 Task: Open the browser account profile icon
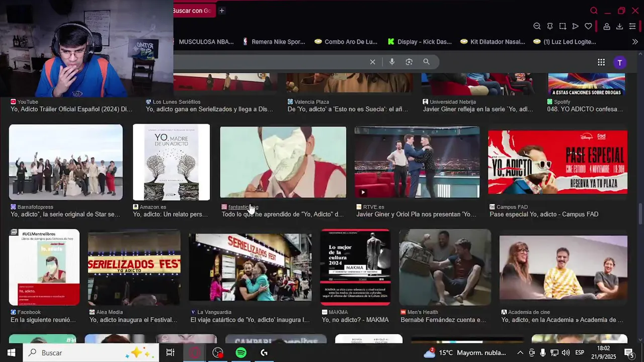click(607, 26)
